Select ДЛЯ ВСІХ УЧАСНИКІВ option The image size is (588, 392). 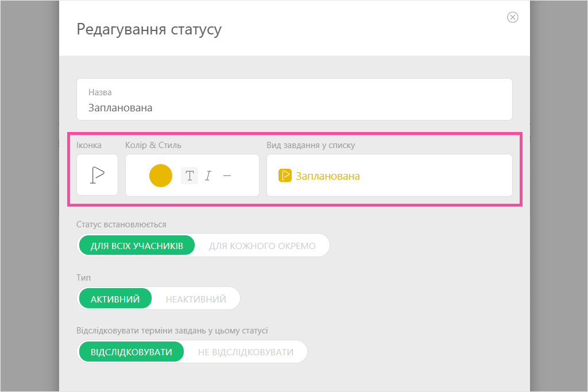pos(137,246)
